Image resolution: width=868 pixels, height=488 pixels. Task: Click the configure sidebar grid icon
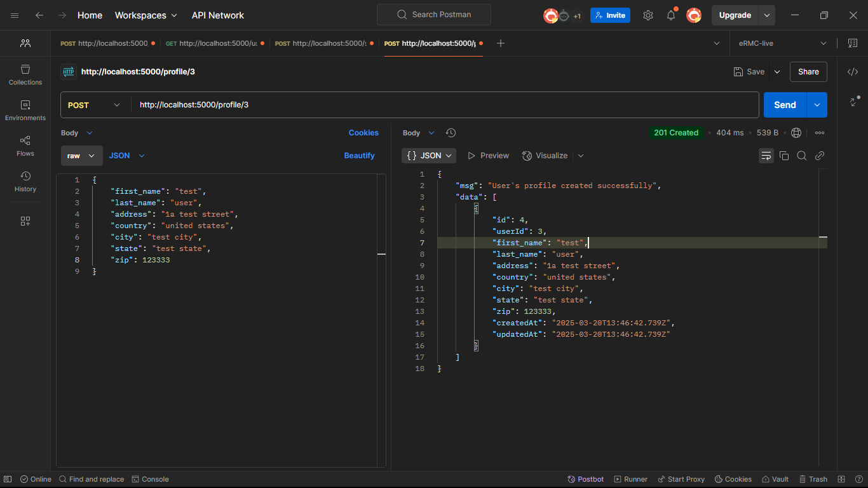[25, 221]
